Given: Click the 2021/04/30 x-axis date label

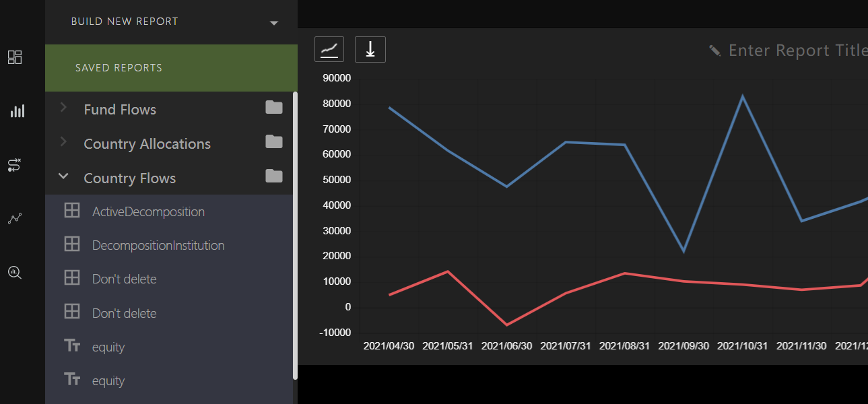Looking at the screenshot, I should click(389, 346).
